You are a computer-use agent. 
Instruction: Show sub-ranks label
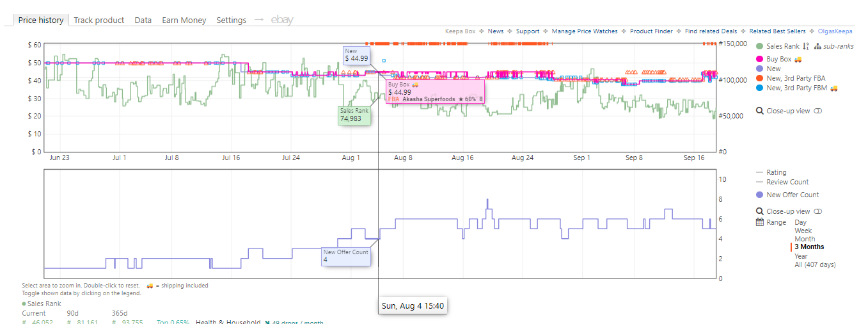click(x=839, y=46)
